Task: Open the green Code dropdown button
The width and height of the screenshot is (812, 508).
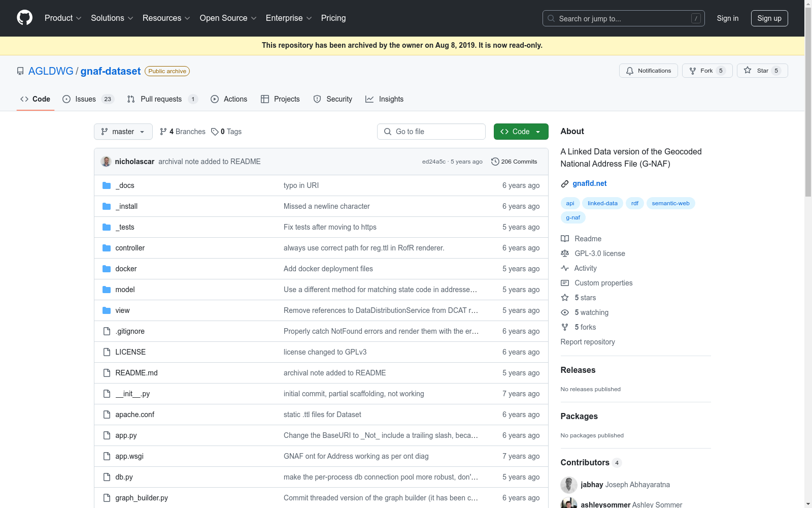Action: pyautogui.click(x=521, y=132)
